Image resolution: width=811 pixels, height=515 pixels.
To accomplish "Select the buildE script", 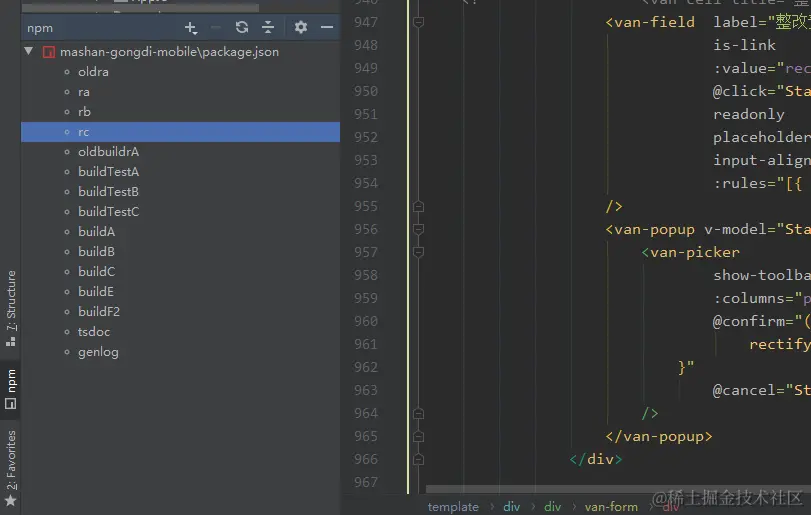I will pos(96,292).
